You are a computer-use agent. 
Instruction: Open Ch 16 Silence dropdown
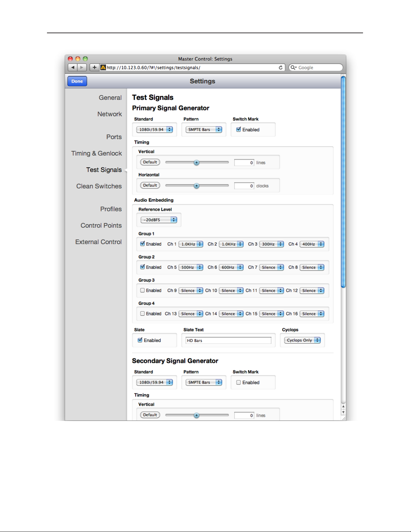[x=312, y=313]
